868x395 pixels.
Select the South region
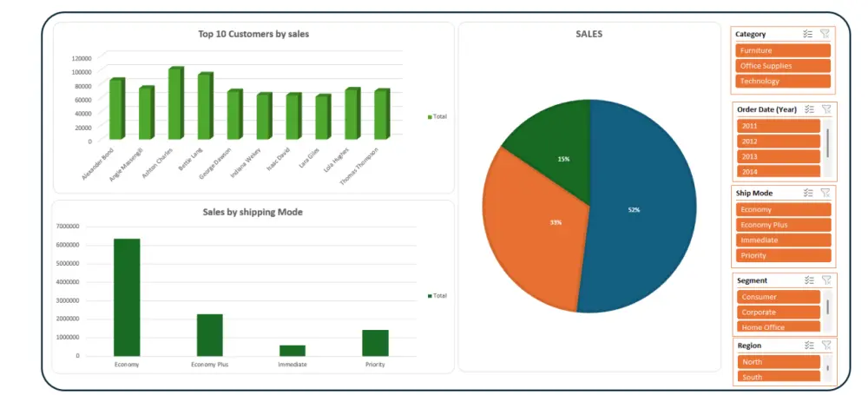point(779,376)
